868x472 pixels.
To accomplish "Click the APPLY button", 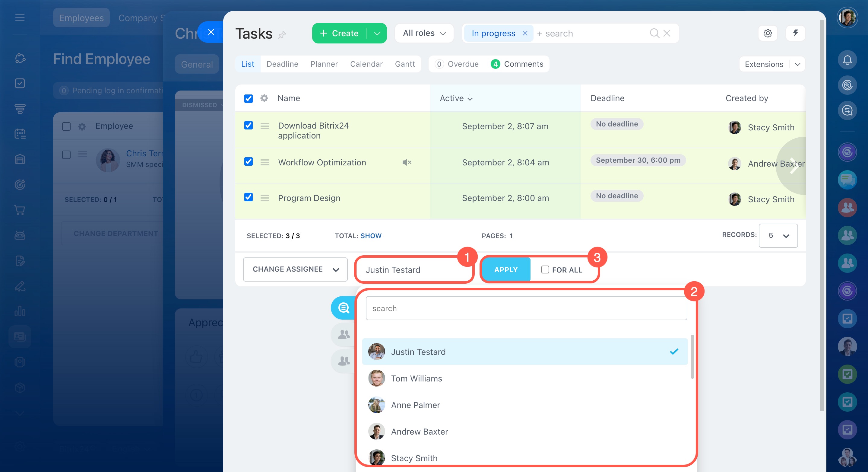I will (x=505, y=269).
